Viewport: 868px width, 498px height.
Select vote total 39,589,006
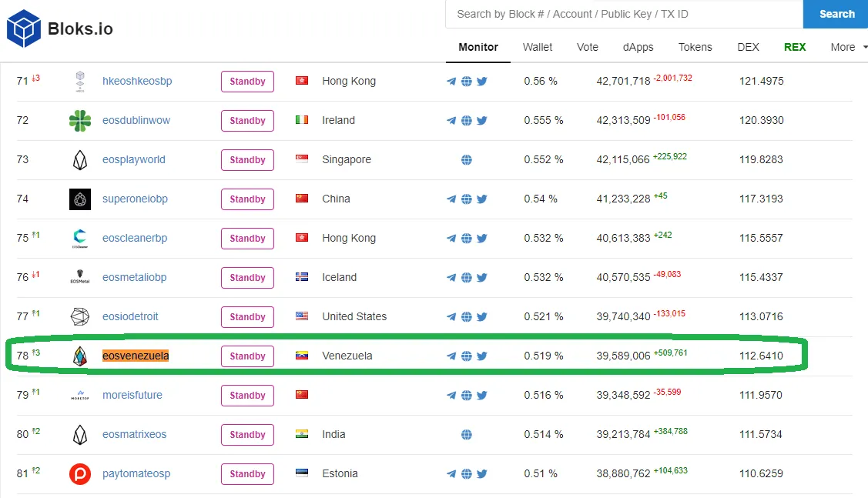click(623, 356)
